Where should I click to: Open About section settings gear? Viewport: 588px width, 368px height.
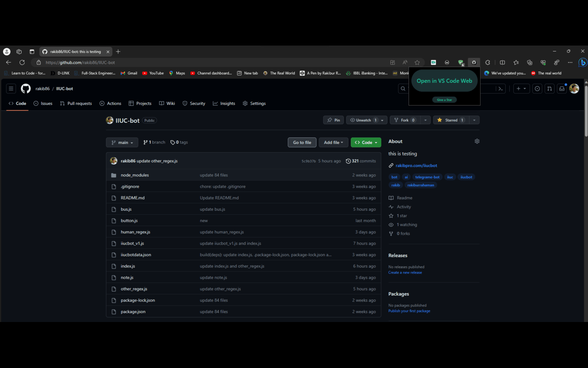pos(477,141)
